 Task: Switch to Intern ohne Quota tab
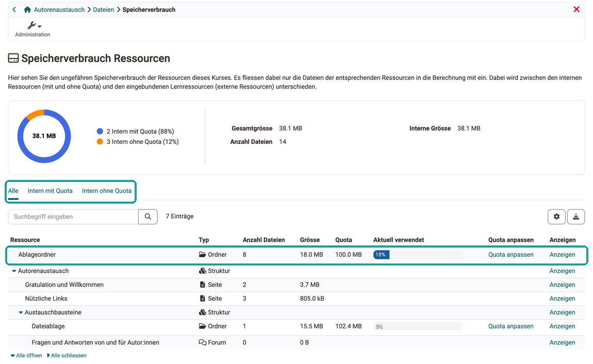pos(107,191)
